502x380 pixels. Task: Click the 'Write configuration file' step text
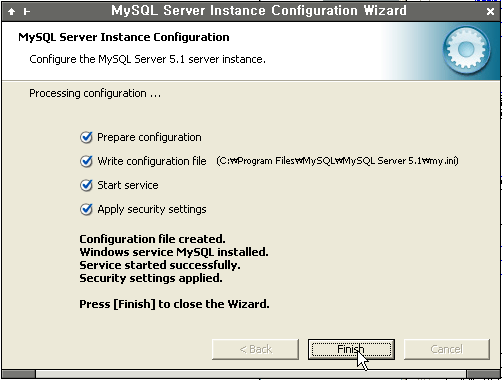[152, 161]
